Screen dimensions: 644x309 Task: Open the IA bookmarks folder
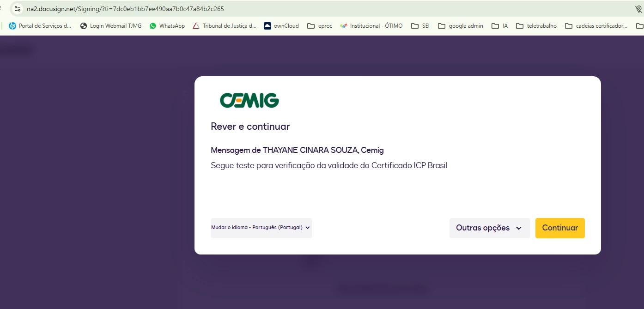500,26
